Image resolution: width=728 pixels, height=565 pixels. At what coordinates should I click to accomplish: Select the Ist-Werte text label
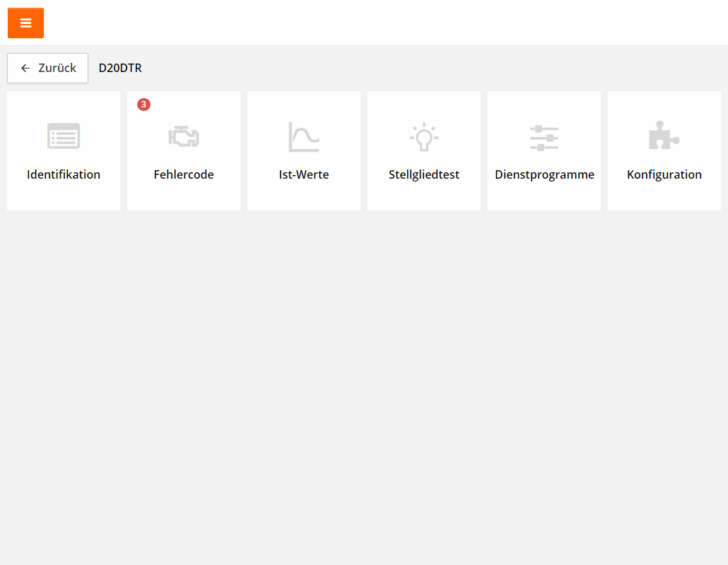304,174
